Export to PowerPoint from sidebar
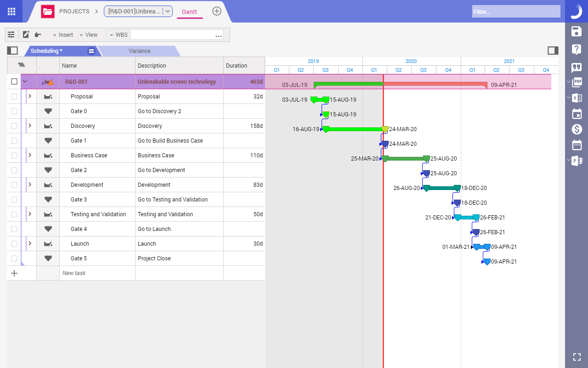This screenshot has width=588, height=368. click(x=577, y=161)
